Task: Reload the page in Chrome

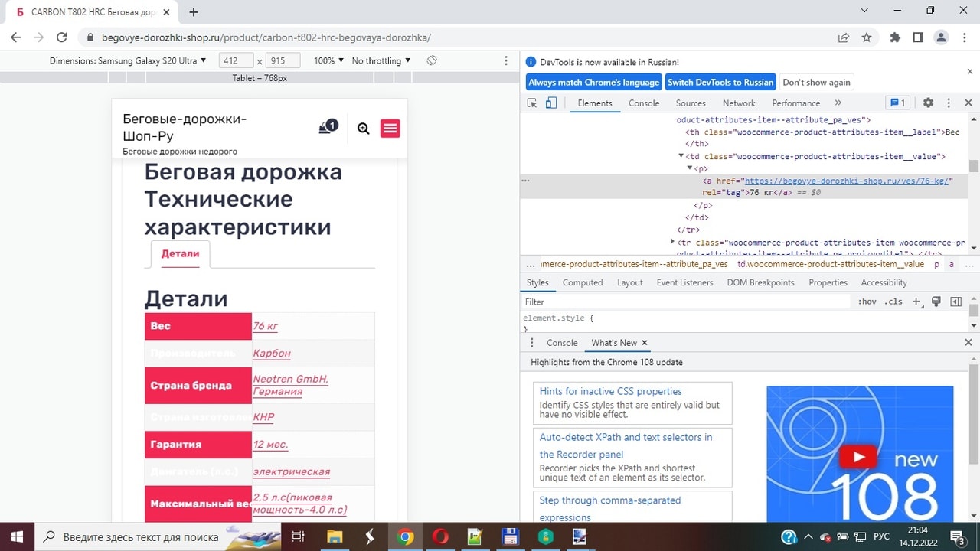Action: (x=62, y=37)
